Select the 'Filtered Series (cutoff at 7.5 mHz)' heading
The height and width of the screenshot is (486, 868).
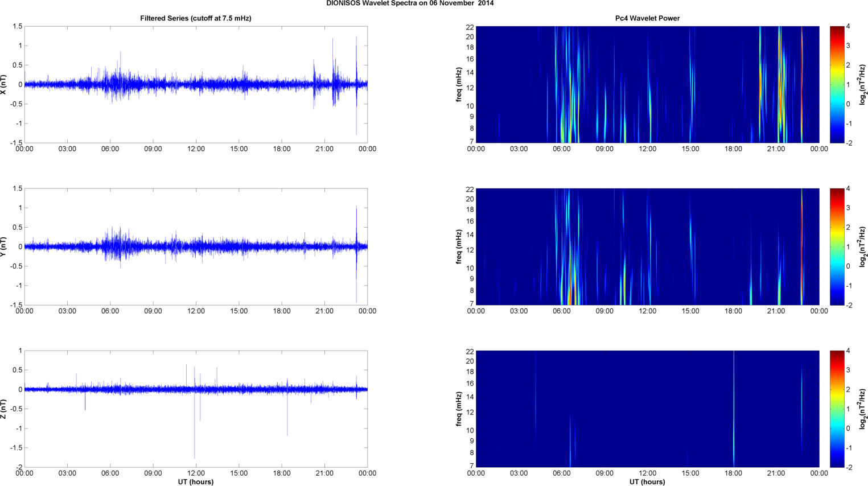pyautogui.click(x=196, y=18)
